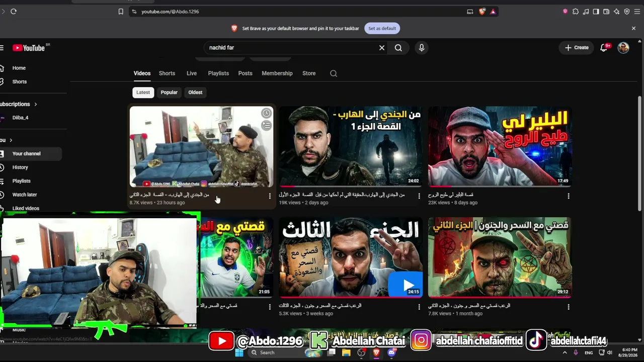Image resolution: width=644 pixels, height=362 pixels.
Task: Open the volume control in the system tray
Action: tap(609, 353)
